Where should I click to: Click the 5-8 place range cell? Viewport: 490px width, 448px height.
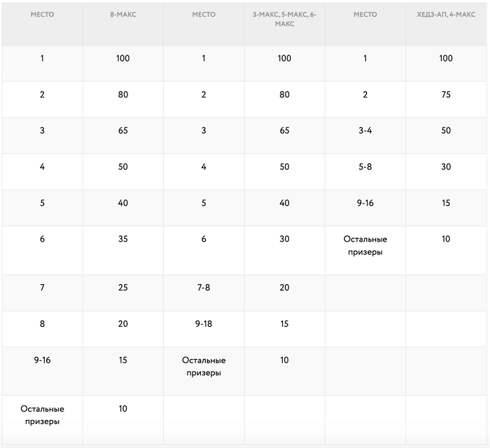[x=365, y=167]
